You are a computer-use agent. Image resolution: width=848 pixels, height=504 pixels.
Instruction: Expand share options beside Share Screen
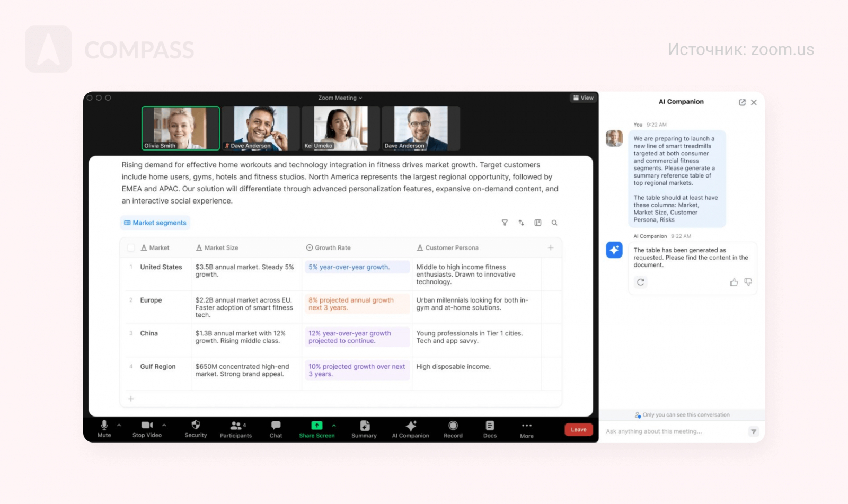pos(334,425)
